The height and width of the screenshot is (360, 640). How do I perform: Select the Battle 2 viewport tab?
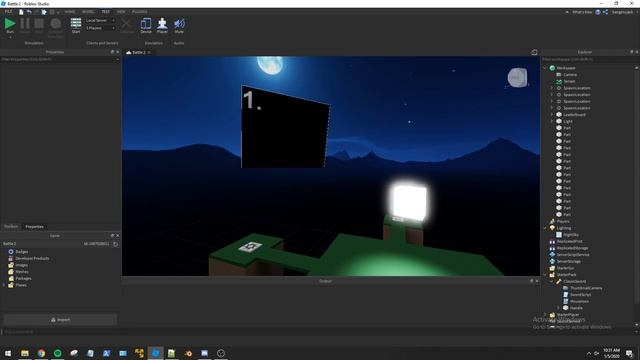(x=138, y=52)
